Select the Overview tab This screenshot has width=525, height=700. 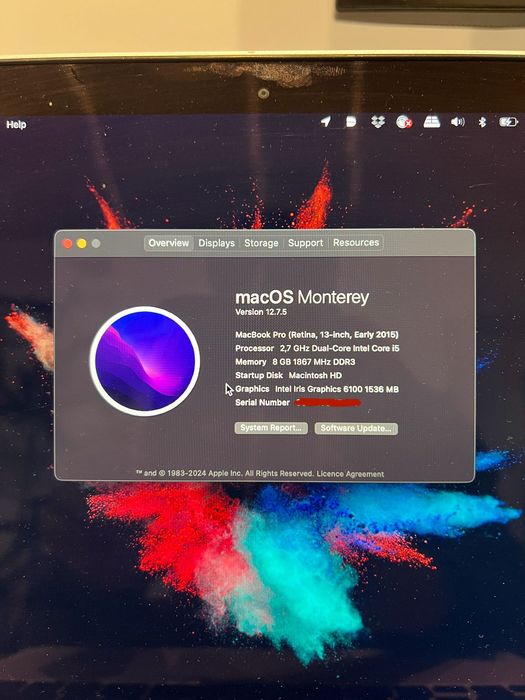point(169,243)
